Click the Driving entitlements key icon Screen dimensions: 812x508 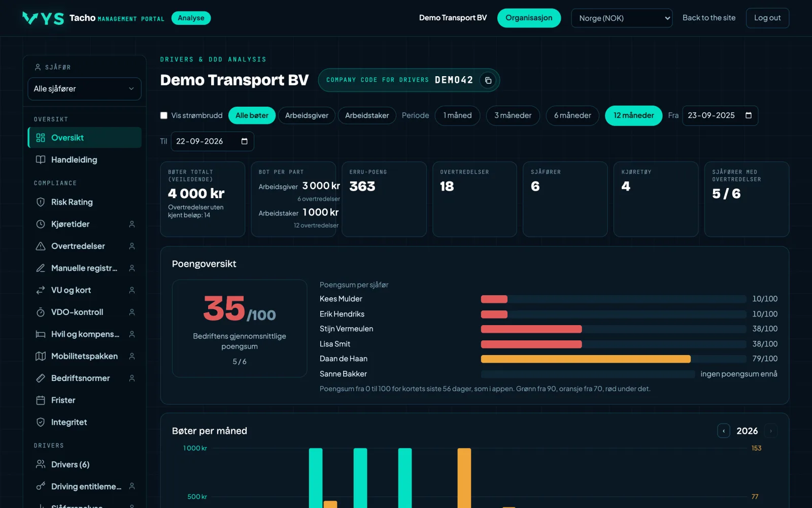tap(41, 486)
